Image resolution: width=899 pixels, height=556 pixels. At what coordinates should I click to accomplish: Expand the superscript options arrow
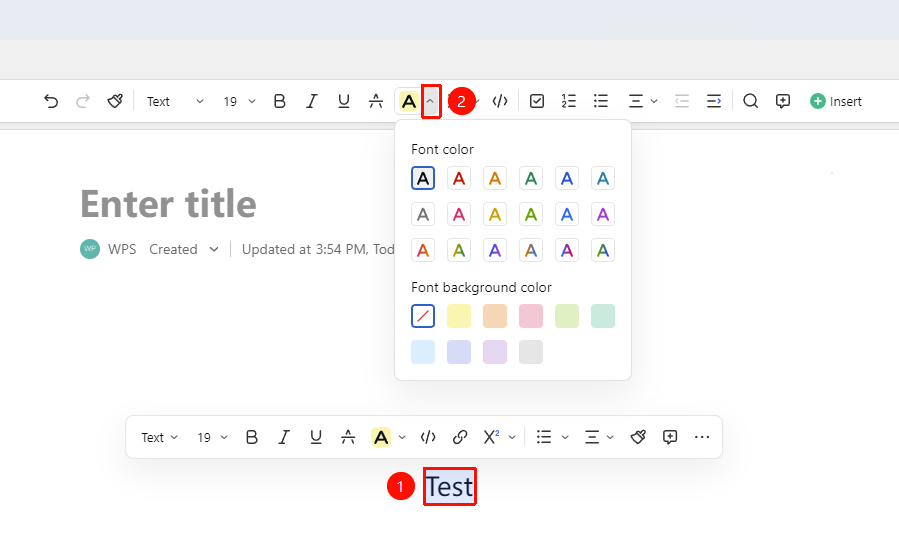point(512,437)
